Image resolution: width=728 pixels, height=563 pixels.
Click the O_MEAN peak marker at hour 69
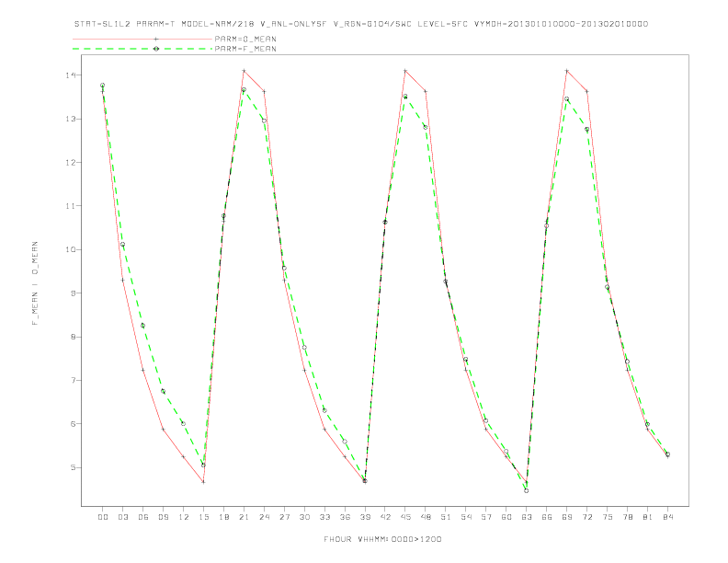pos(567,71)
